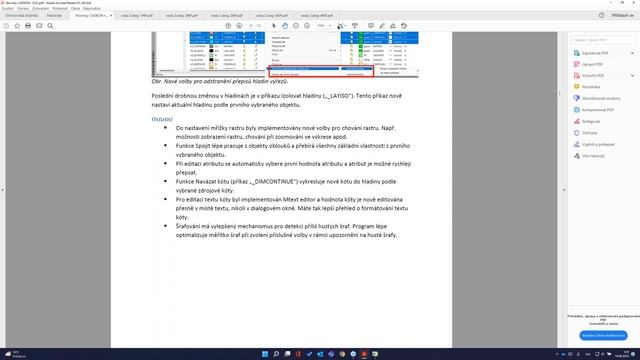Zoom in with the plus icon
The image size is (640, 360).
(x=307, y=26)
